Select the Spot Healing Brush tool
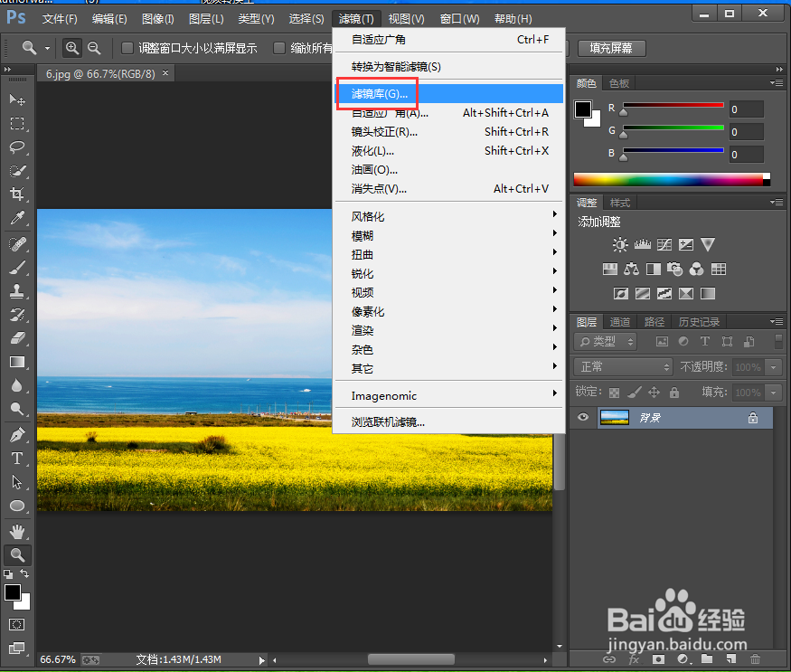Viewport: 791px width, 672px height. (x=17, y=244)
